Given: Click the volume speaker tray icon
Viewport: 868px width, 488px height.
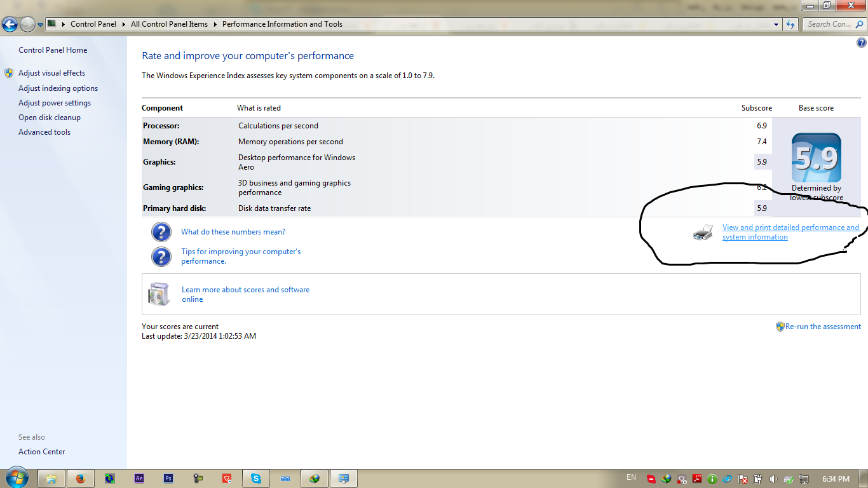Looking at the screenshot, I should click(773, 479).
